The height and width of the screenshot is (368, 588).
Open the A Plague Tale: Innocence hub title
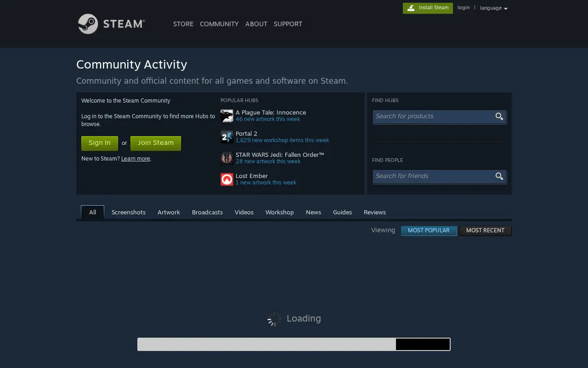click(271, 112)
